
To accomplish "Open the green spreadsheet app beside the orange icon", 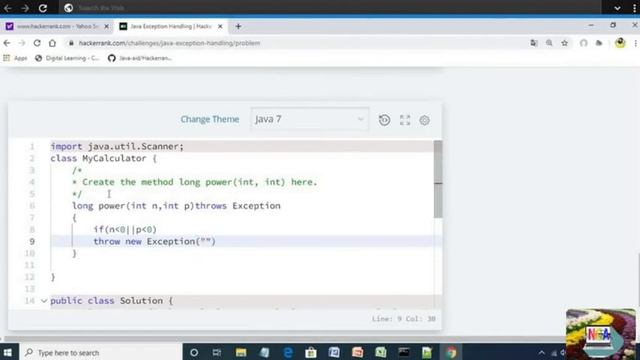I will point(380,352).
